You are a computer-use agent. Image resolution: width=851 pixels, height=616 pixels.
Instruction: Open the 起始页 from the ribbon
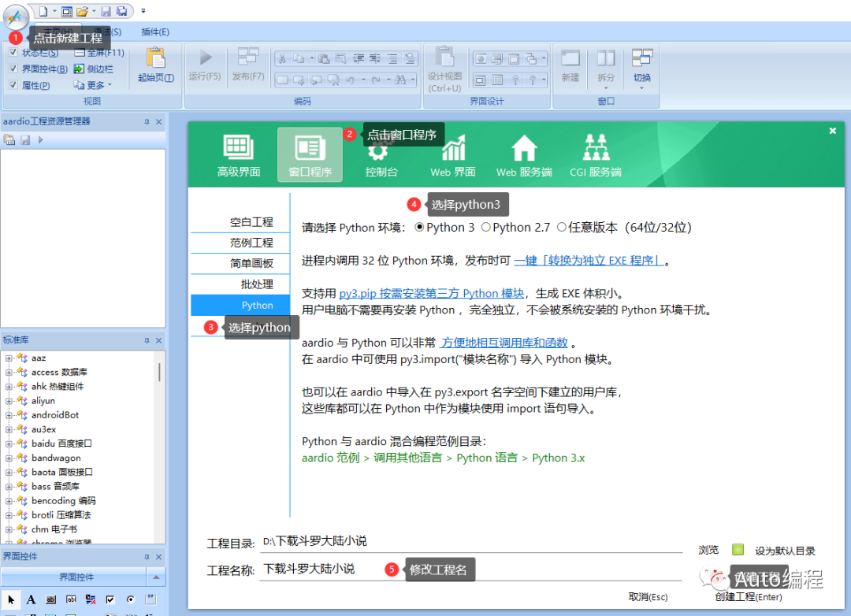point(154,67)
